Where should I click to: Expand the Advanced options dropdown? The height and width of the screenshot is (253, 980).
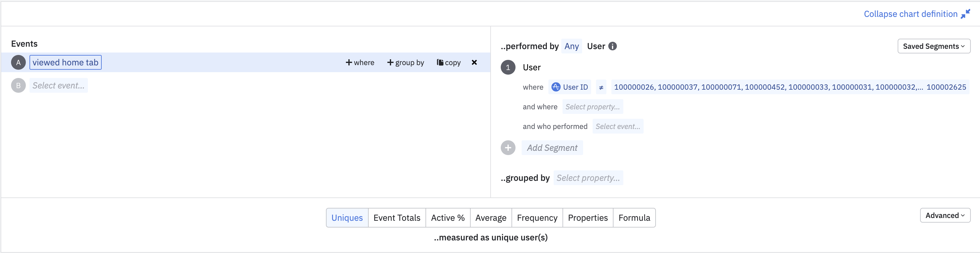coord(945,215)
